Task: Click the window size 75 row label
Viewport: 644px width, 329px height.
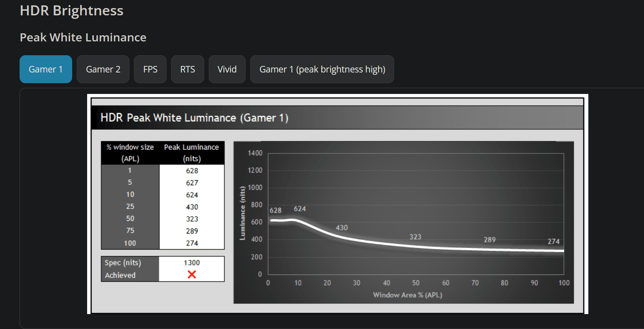Action: pos(130,231)
